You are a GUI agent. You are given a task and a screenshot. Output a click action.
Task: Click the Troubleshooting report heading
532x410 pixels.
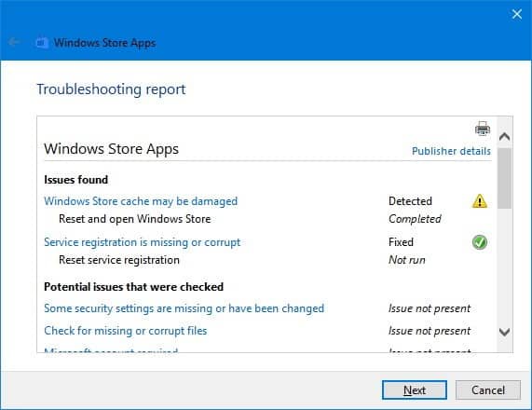[111, 89]
